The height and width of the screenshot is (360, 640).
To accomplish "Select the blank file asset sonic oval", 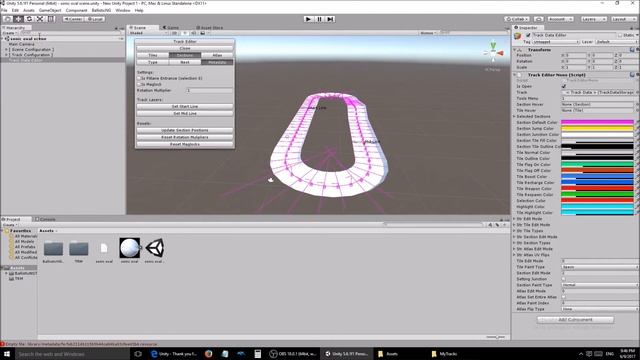I will tap(104, 248).
